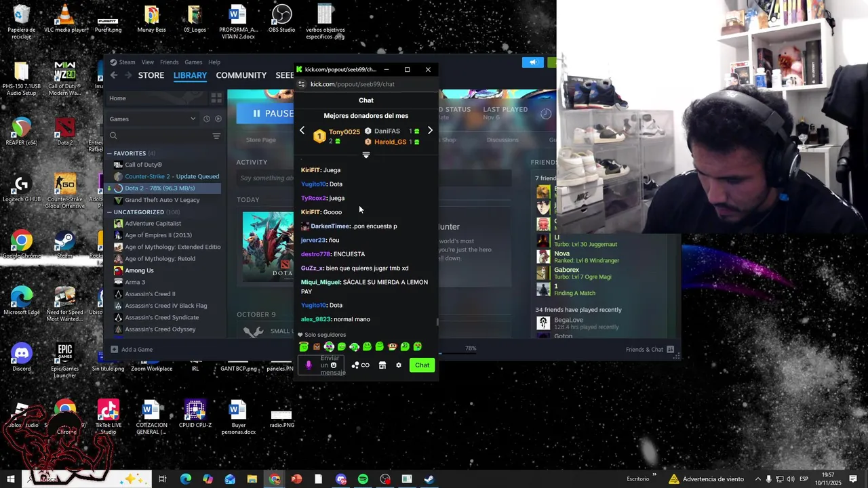The width and height of the screenshot is (868, 488).
Task: Open Papelera de reciclaje on desktop
Action: tap(21, 22)
